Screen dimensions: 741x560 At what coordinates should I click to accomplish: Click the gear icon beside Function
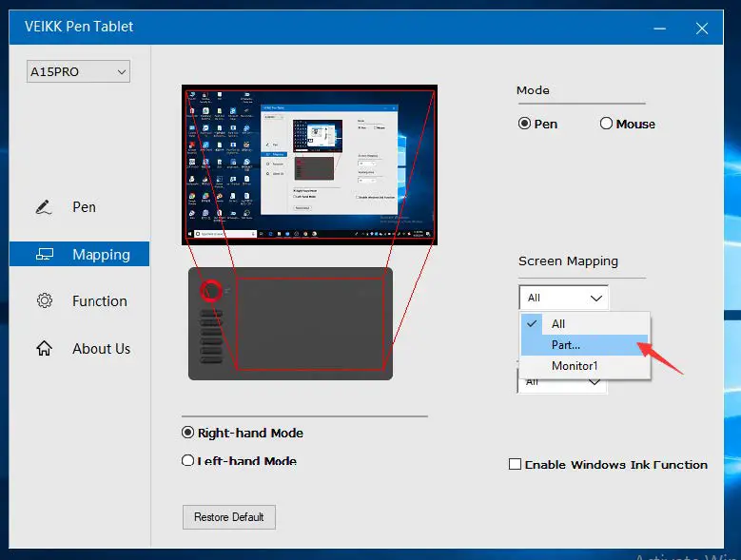coord(45,300)
